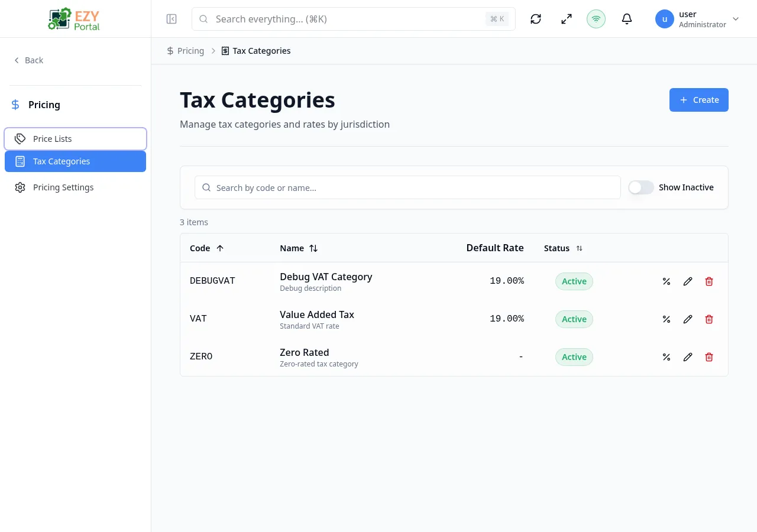Click the Create button
This screenshot has width=757, height=532.
tap(698, 99)
